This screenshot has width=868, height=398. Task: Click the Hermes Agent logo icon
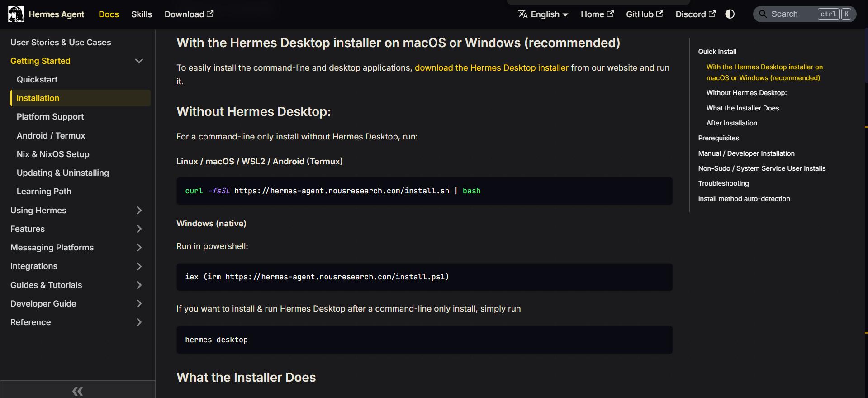click(x=16, y=14)
